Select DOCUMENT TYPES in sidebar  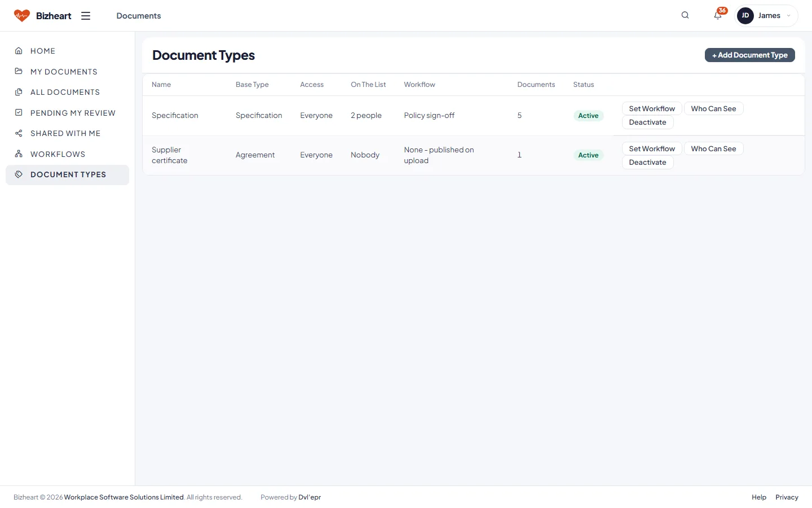click(68, 174)
